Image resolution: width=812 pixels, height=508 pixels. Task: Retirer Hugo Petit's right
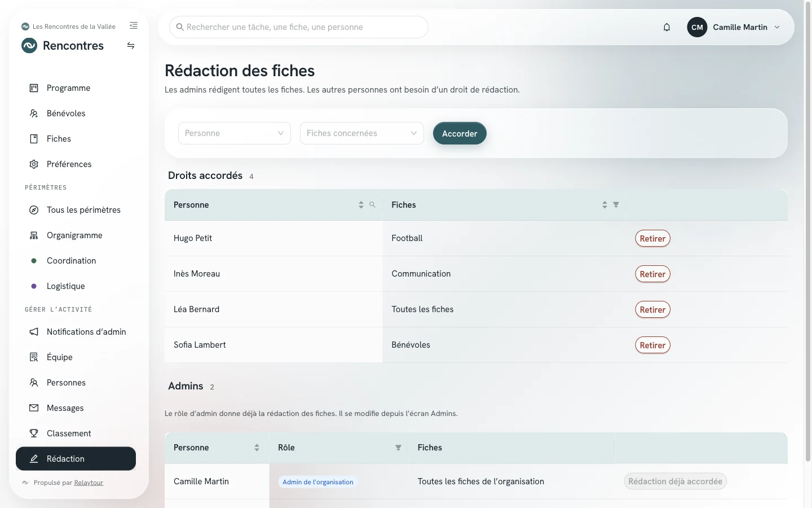pyautogui.click(x=652, y=238)
